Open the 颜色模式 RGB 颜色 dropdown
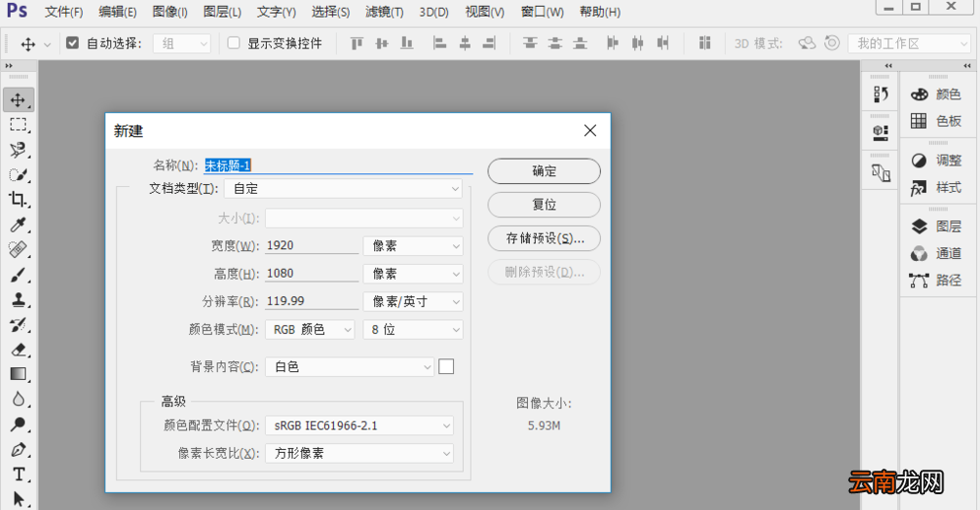 pyautogui.click(x=310, y=330)
